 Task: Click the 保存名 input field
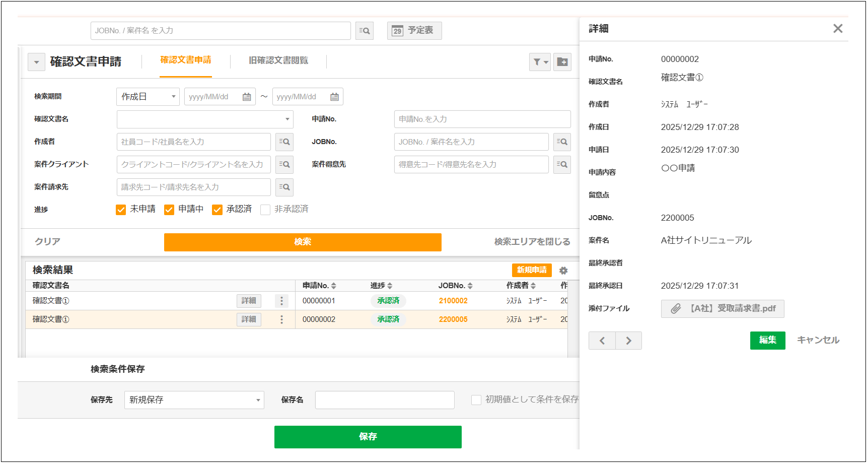(x=385, y=400)
